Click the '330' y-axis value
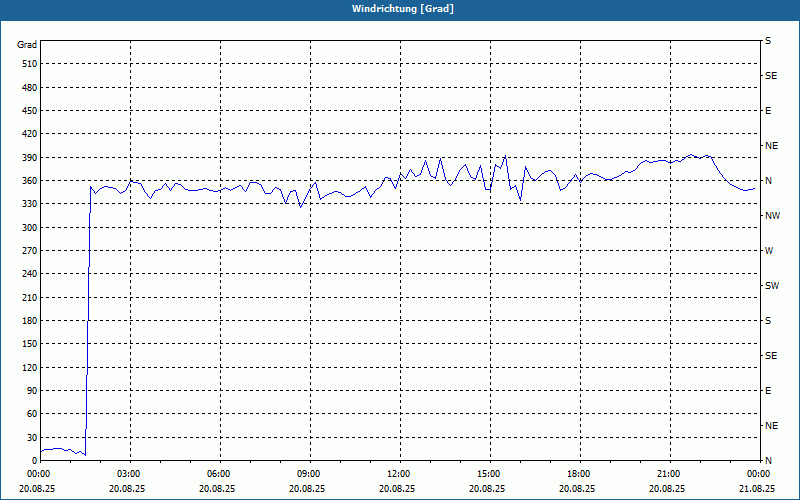Viewport: 800px width, 500px height. click(x=30, y=204)
